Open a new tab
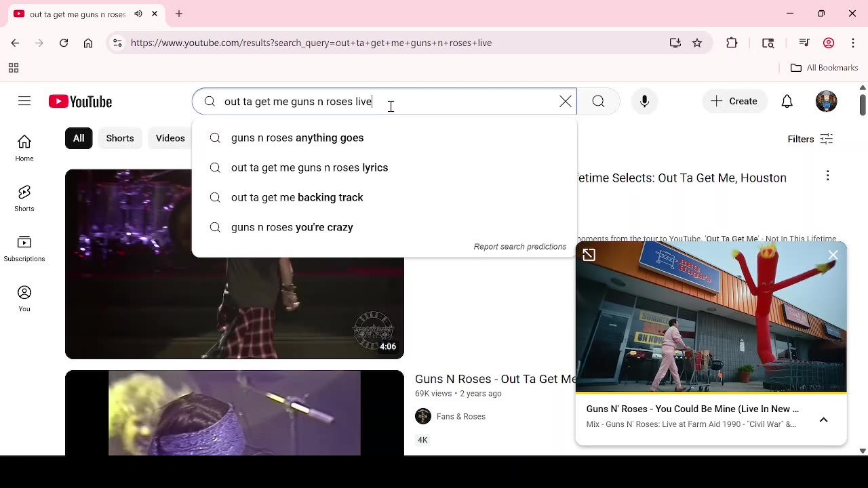868x488 pixels. click(x=179, y=14)
